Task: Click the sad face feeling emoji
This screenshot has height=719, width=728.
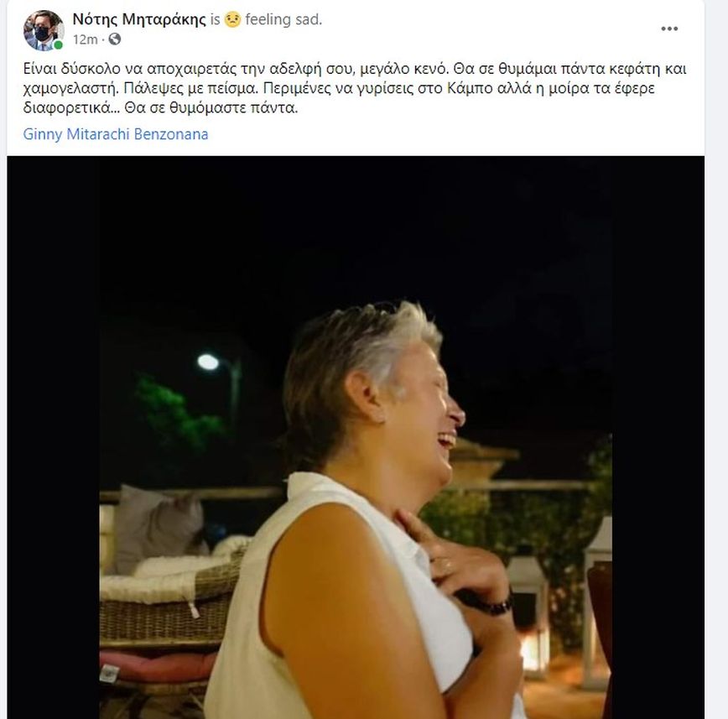Action: [x=232, y=19]
